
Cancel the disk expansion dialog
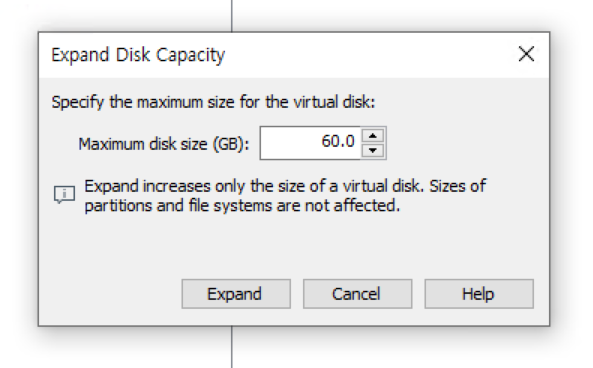[x=357, y=294]
